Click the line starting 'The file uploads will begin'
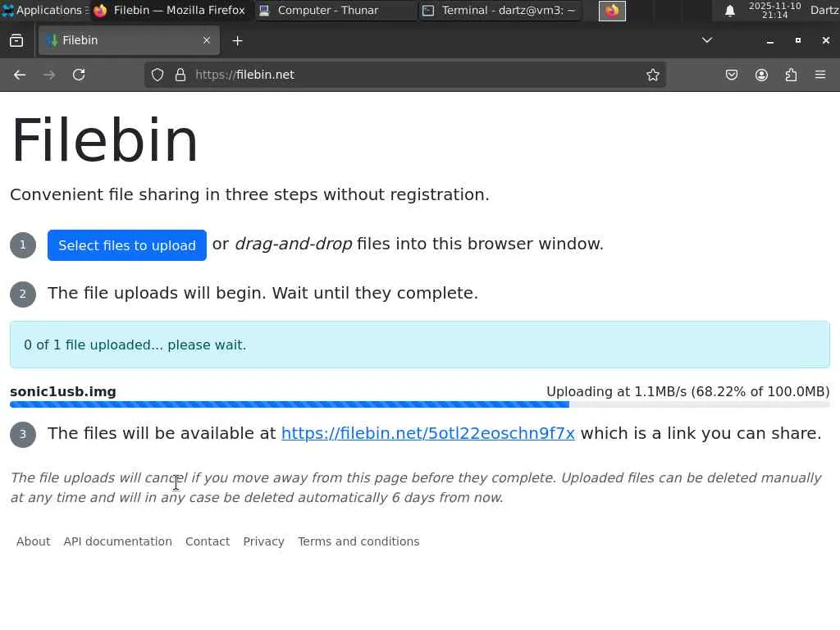840x630 pixels. tap(262, 293)
